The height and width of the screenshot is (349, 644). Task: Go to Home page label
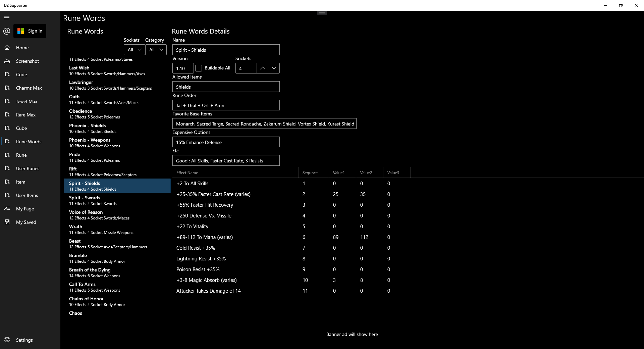coord(22,48)
